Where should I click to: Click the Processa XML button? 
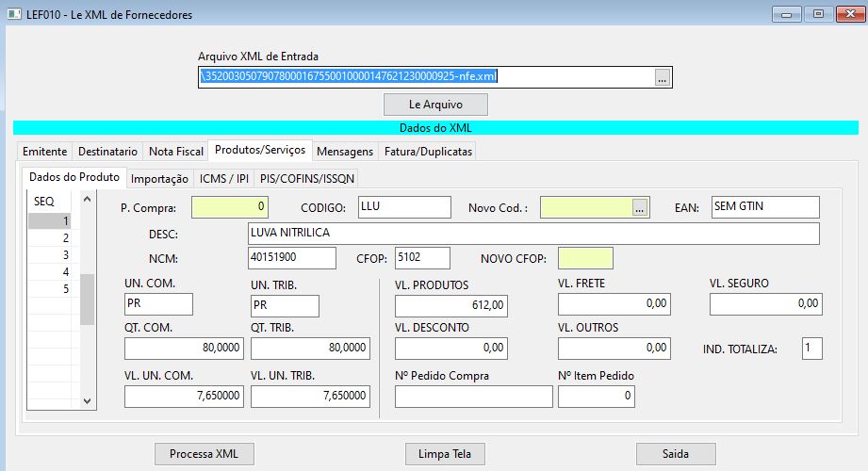click(x=205, y=453)
